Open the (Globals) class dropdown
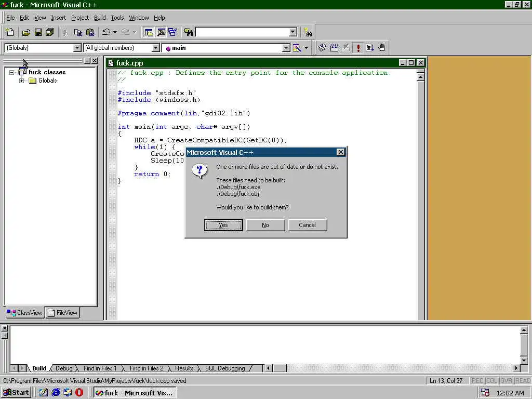532x399 pixels. click(x=77, y=48)
